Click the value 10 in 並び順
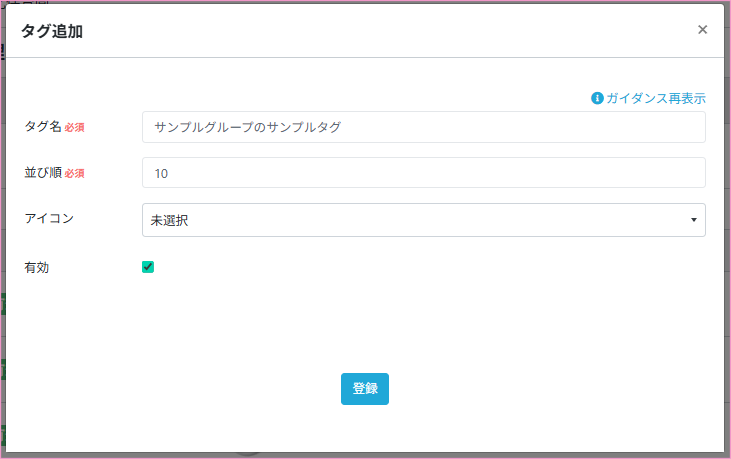The image size is (731, 459). 161,173
